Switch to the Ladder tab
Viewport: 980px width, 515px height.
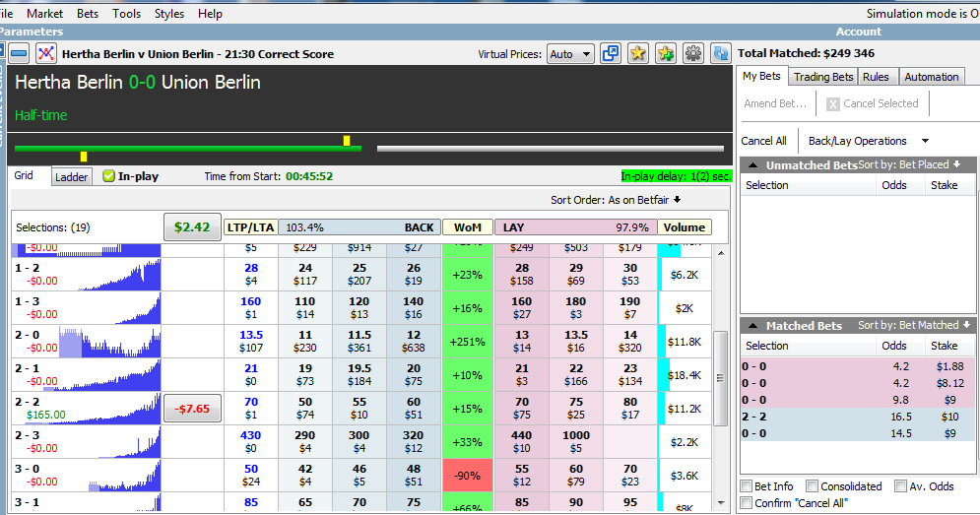71,177
